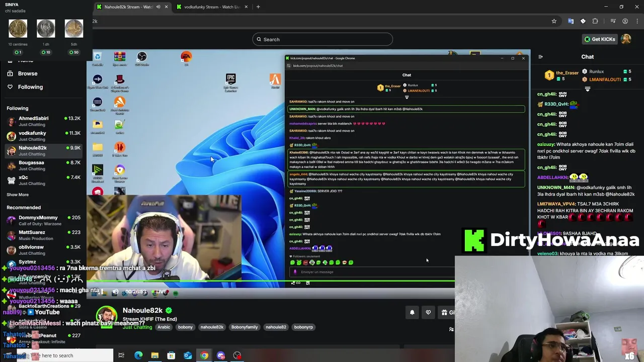The image size is (644, 362).
Task: Close the vodkafunky Stream tab
Action: (x=246, y=7)
